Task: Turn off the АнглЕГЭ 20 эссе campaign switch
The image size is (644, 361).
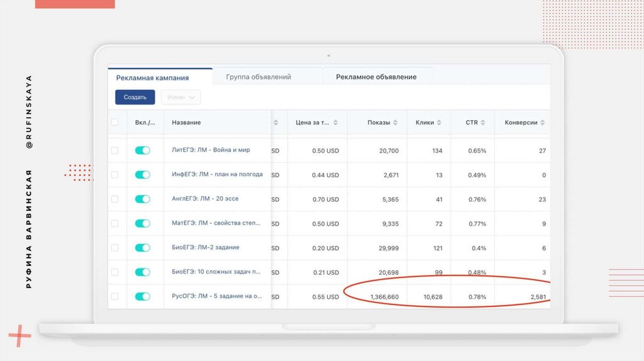Action: click(x=143, y=199)
